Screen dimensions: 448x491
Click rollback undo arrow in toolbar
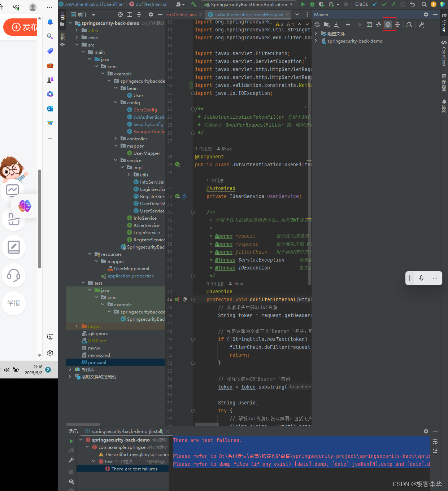[413, 4]
